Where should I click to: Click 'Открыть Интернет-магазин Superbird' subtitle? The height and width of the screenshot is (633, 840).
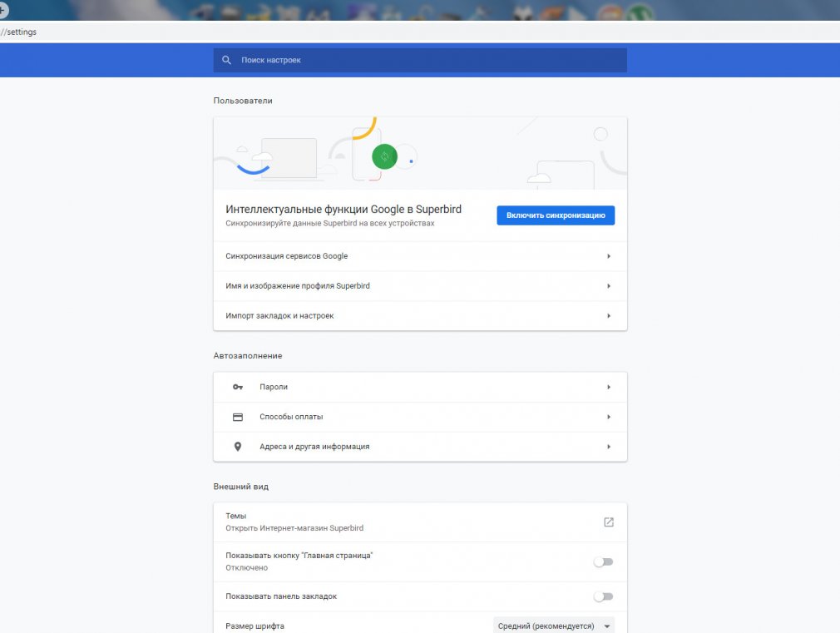[294, 528]
